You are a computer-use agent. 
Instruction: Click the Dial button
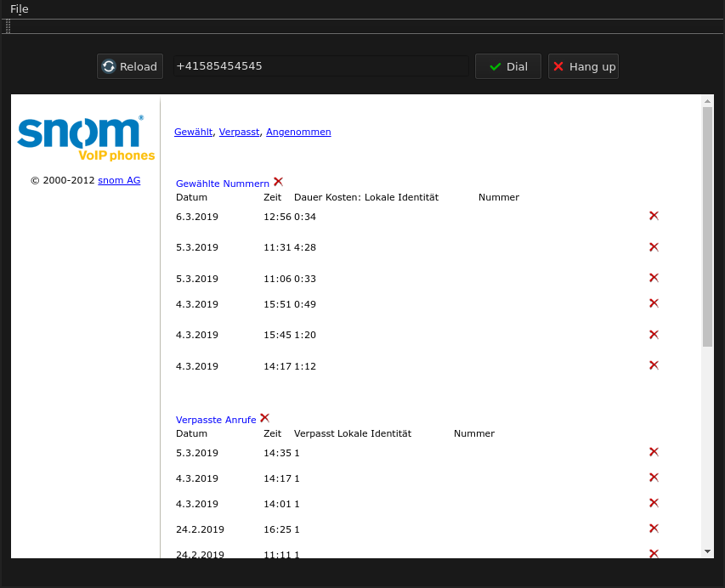pyautogui.click(x=508, y=66)
